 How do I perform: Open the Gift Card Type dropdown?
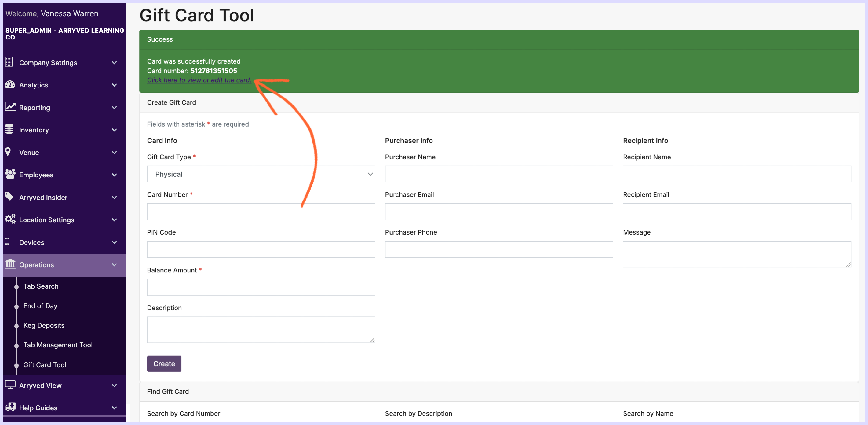pyautogui.click(x=261, y=174)
